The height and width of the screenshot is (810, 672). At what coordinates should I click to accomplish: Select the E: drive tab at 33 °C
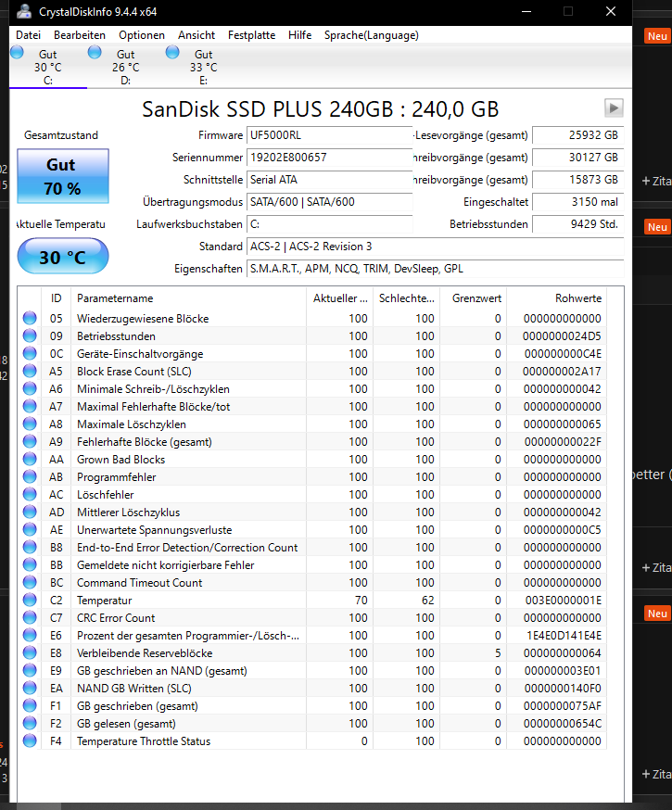pos(204,67)
